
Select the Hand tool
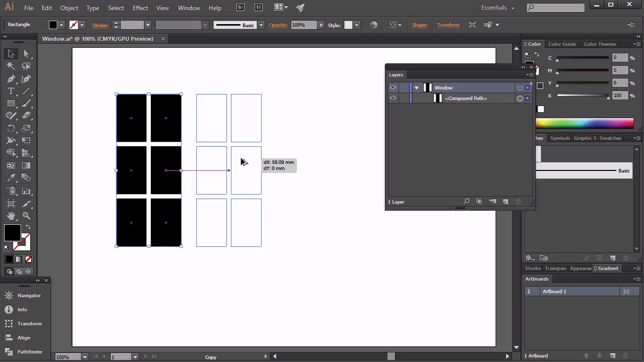pyautogui.click(x=11, y=216)
